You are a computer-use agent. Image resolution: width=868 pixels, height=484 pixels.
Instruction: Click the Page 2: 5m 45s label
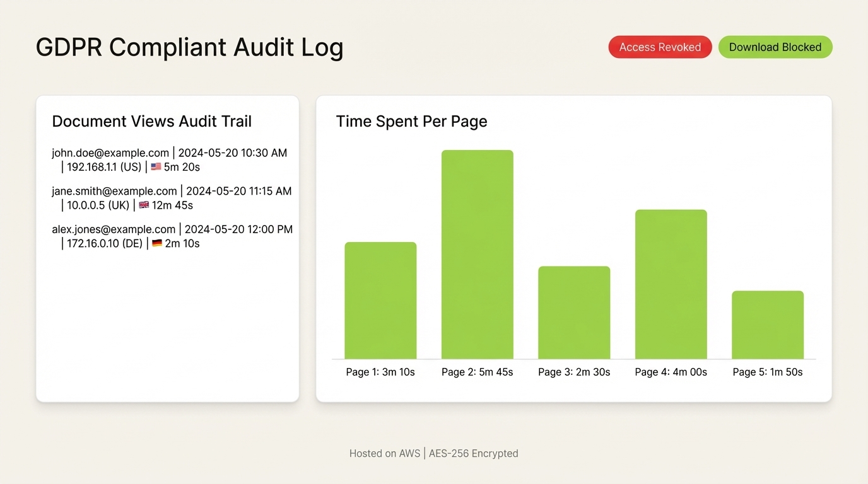[477, 372]
